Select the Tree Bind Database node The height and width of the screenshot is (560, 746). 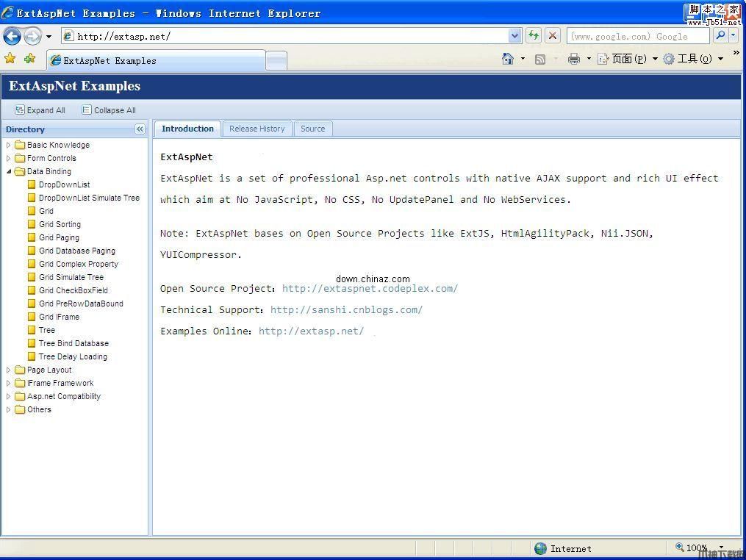(x=73, y=343)
